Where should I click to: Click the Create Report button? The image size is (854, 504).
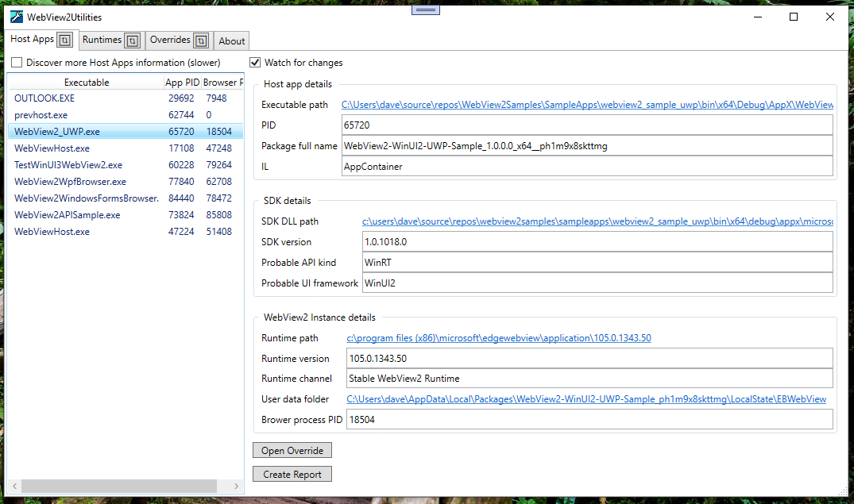point(292,474)
